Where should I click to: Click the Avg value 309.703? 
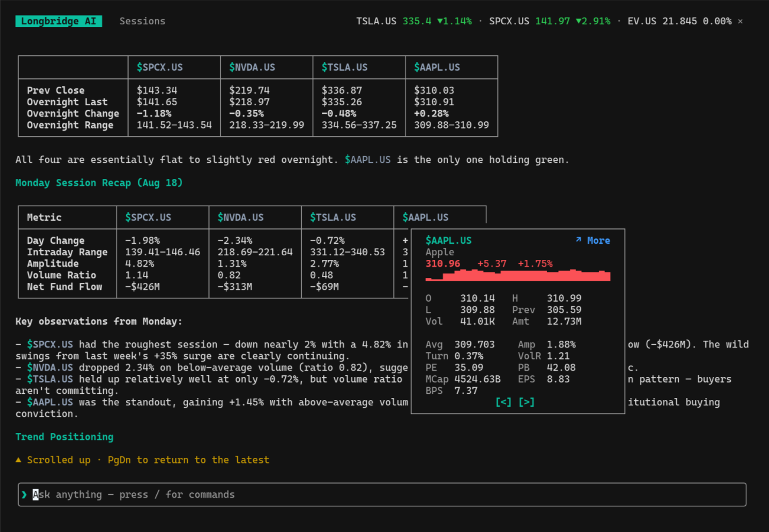point(475,344)
